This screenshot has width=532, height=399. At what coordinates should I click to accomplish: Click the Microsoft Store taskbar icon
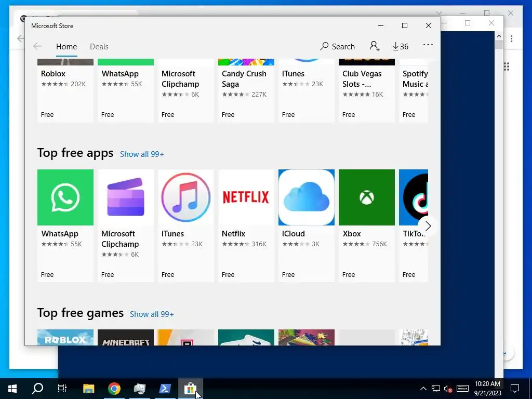[x=190, y=389]
